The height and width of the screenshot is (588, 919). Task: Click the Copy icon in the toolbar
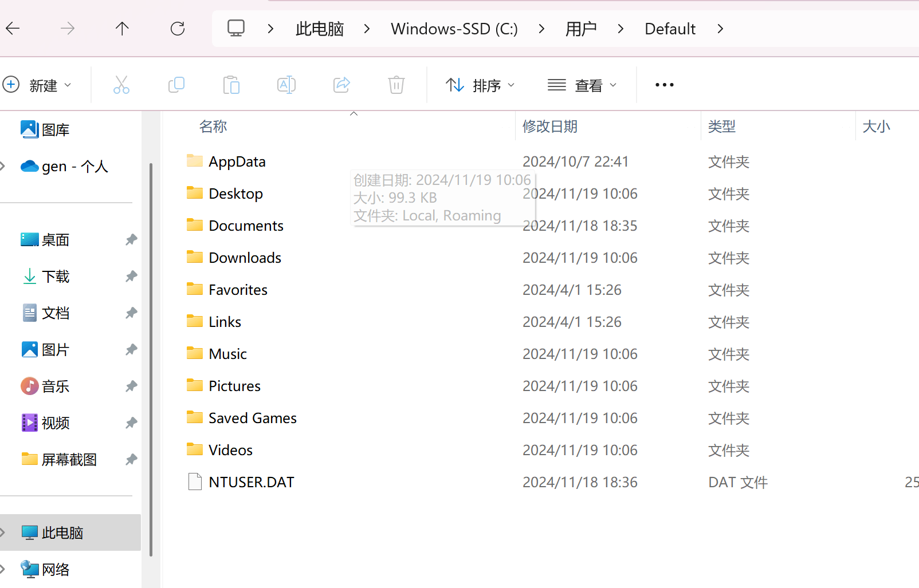tap(176, 85)
